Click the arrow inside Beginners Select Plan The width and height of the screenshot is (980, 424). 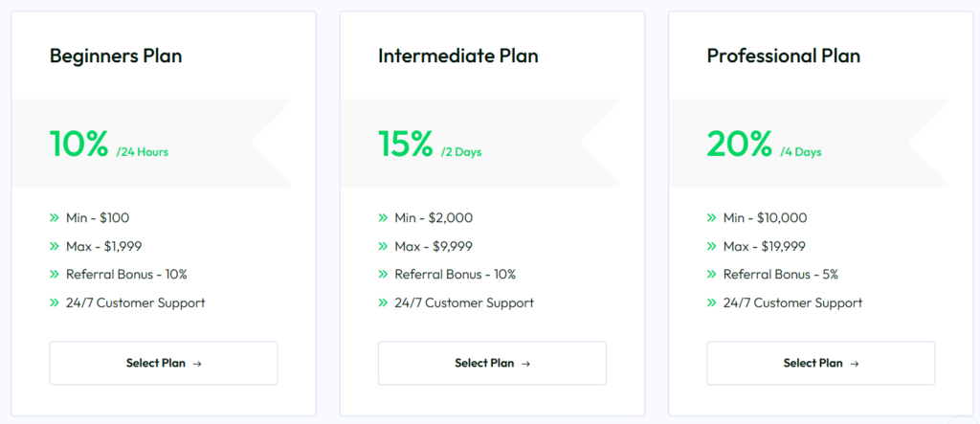click(196, 364)
